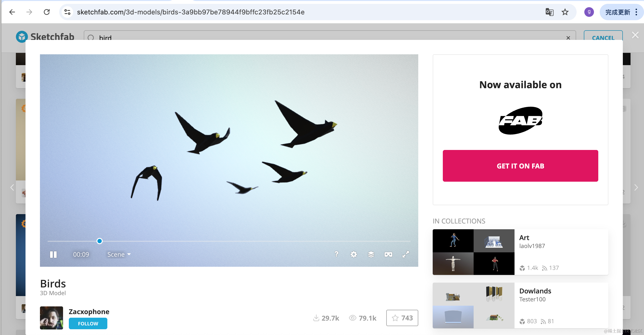Open the Sketchfab logo home link

click(45, 37)
